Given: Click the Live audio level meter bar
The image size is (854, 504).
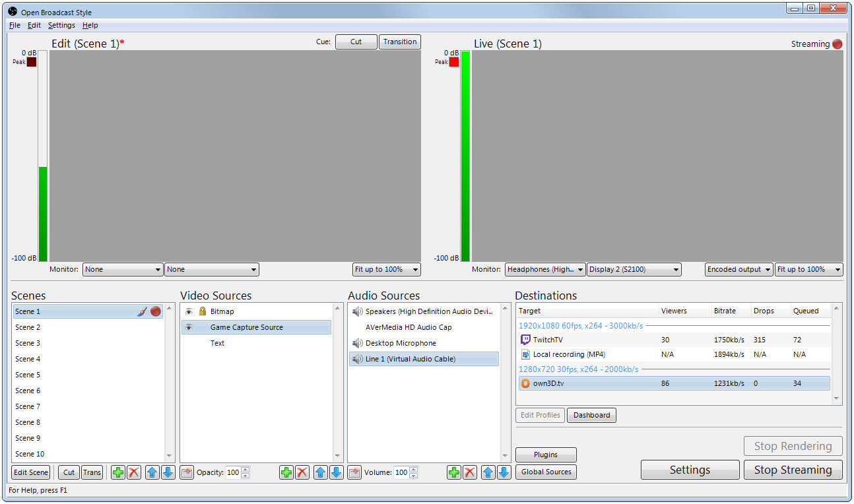Looking at the screenshot, I should click(x=465, y=156).
